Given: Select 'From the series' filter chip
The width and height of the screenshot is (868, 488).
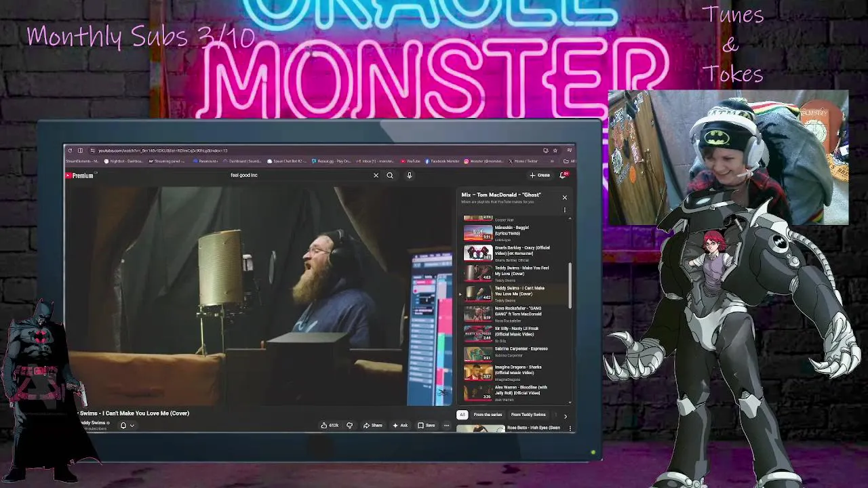Looking at the screenshot, I should (488, 415).
